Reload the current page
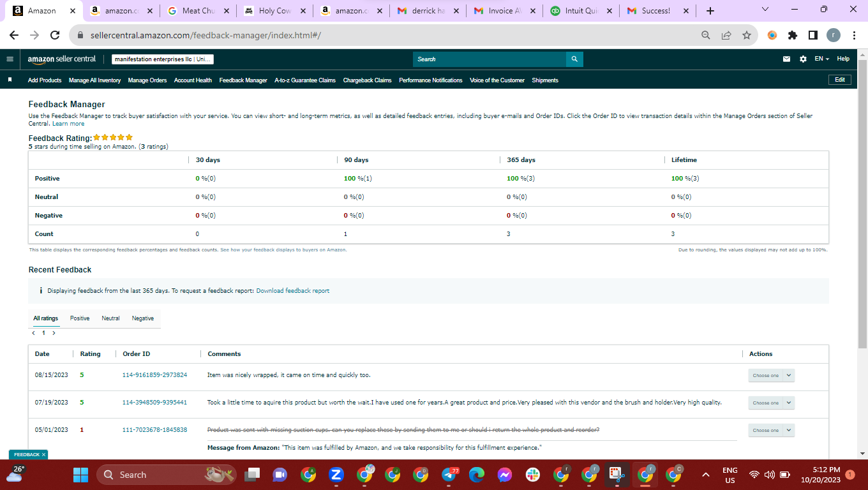This screenshot has width=868, height=490. click(55, 35)
